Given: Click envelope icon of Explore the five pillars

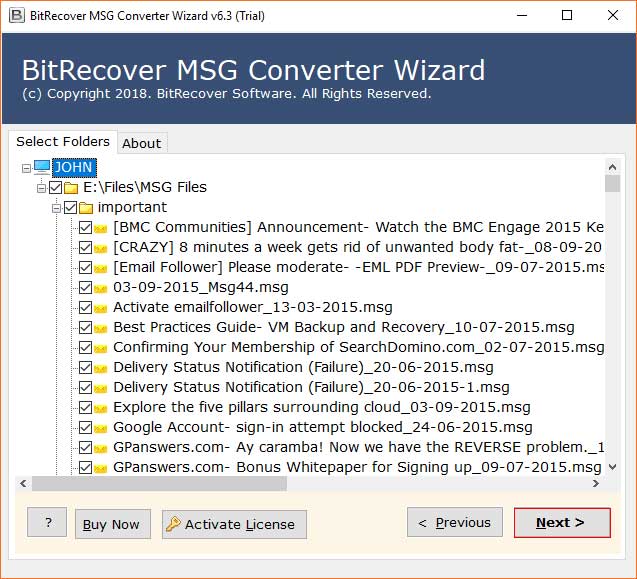Looking at the screenshot, I should tap(100, 408).
